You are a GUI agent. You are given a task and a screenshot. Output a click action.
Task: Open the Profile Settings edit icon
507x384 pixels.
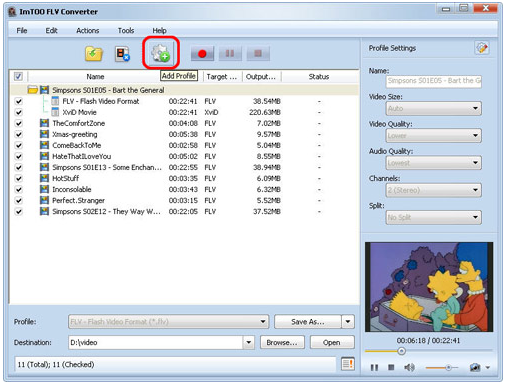tap(482, 48)
